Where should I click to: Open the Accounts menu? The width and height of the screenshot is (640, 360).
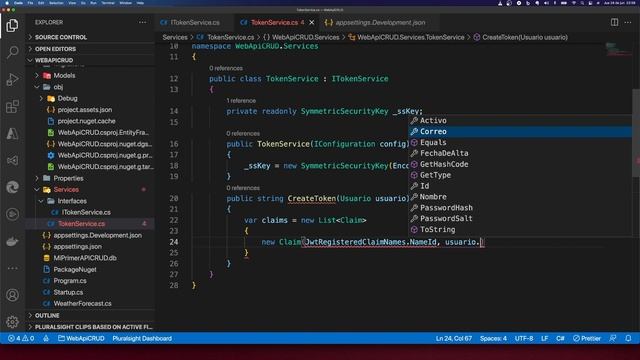coord(12,295)
